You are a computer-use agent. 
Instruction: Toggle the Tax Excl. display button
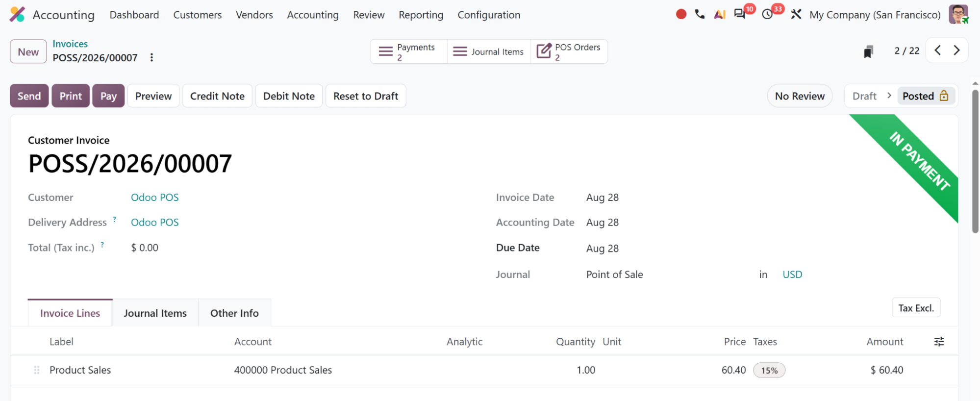tap(916, 308)
